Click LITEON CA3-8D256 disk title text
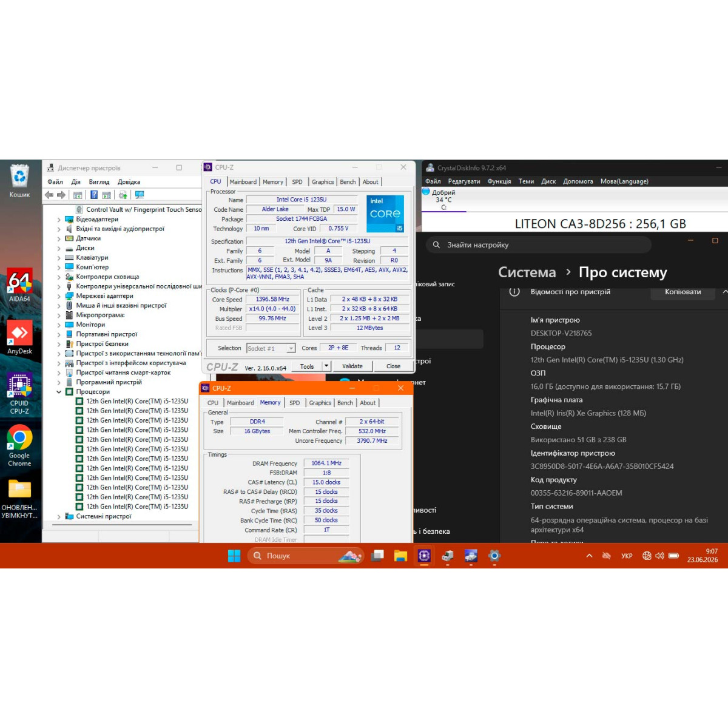The image size is (728, 728). pos(601,224)
